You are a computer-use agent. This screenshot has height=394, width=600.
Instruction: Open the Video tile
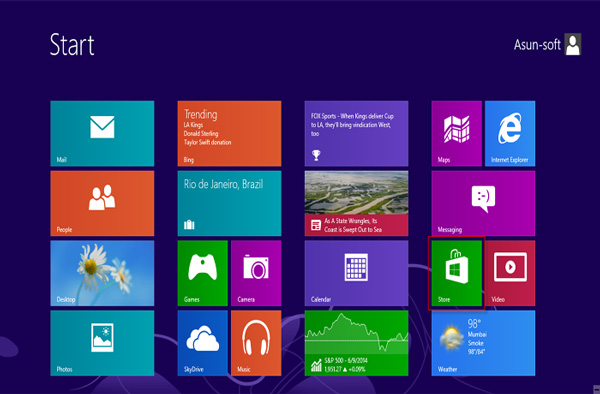coord(510,273)
